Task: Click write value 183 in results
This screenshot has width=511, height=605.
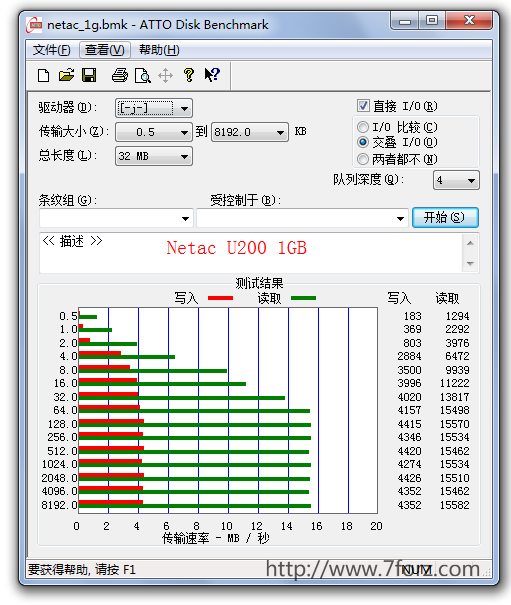Action: (413, 316)
